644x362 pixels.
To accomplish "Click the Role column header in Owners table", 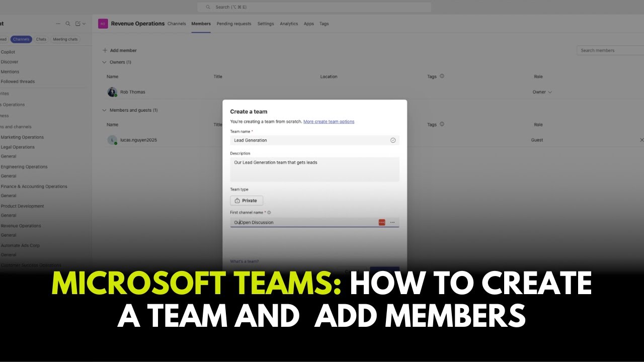I will click(538, 76).
